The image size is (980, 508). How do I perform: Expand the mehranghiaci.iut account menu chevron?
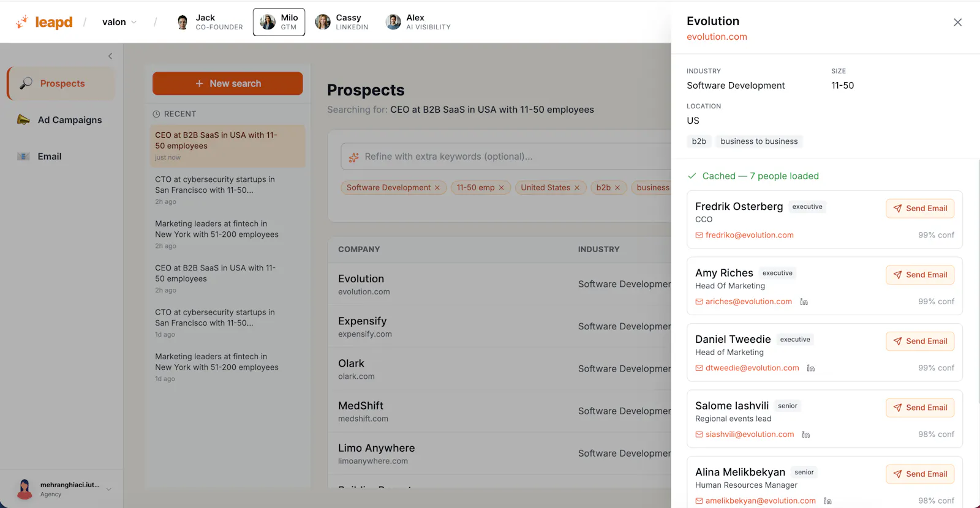[x=109, y=489]
